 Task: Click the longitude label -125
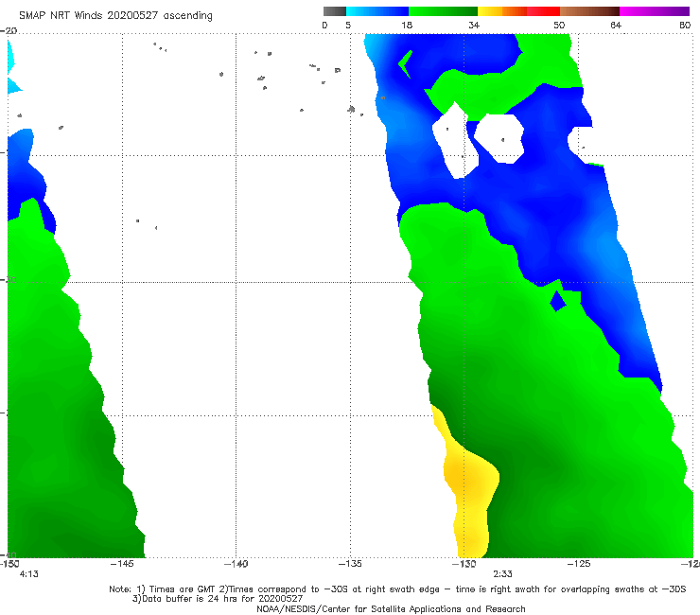579,564
